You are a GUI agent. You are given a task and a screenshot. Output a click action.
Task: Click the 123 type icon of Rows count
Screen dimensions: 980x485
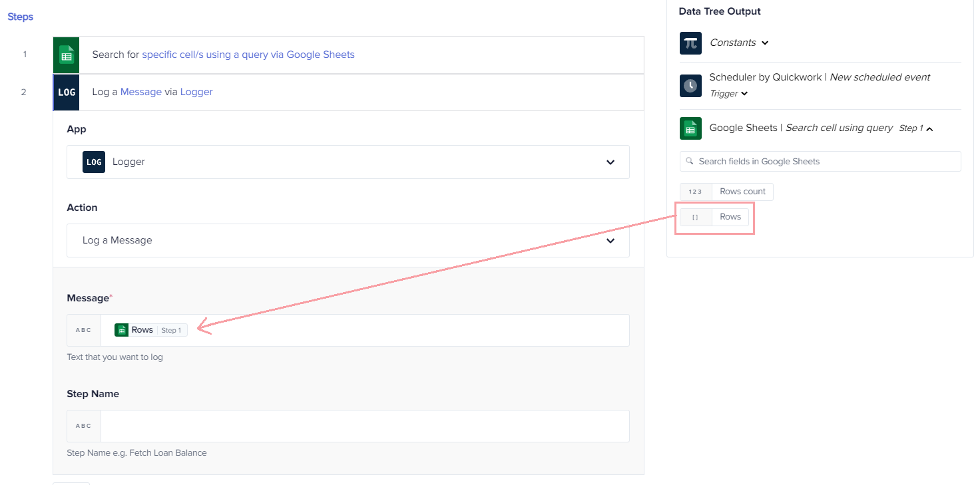695,192
